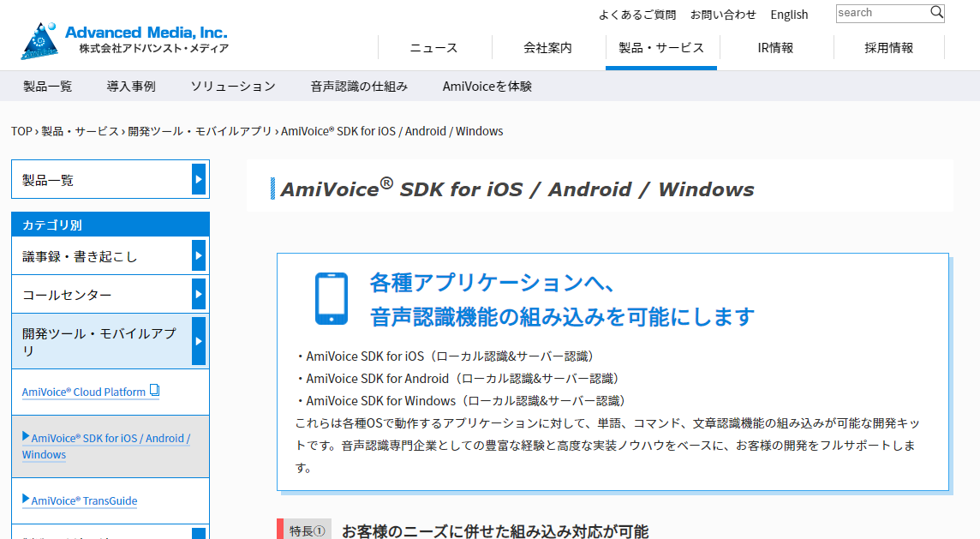Viewport: 980px width, 539px height.
Task: Select 製品一覧 in the sub-navigation bar
Action: 47,87
